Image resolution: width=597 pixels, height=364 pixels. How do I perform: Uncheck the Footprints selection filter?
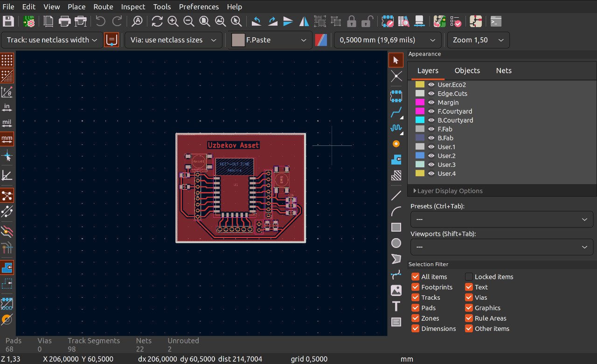[415, 287]
